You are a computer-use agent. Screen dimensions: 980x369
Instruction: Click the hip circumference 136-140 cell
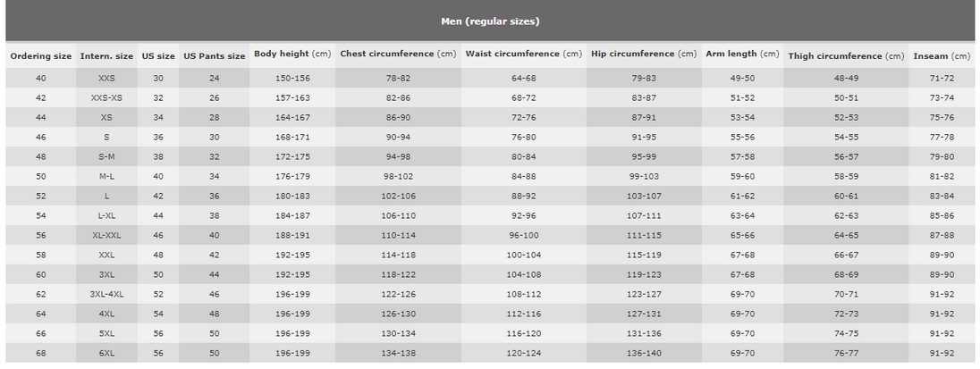coord(644,353)
